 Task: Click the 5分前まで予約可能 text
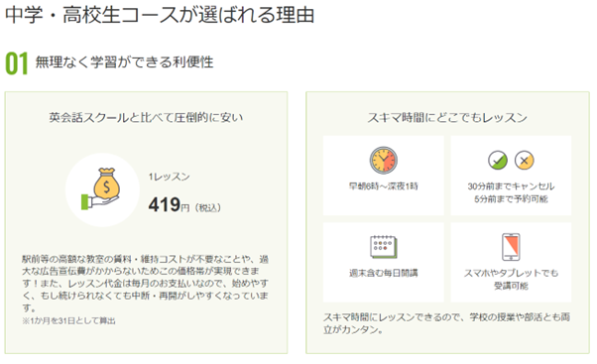pyautogui.click(x=511, y=198)
